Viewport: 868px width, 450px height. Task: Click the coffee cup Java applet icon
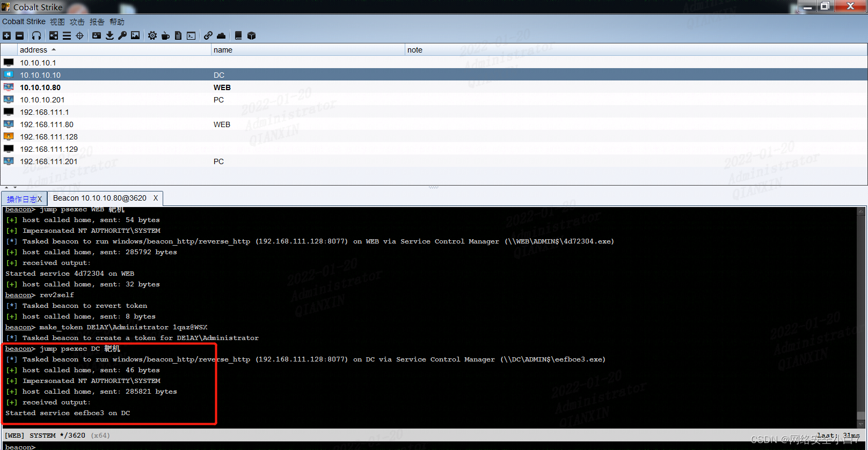[x=165, y=36]
